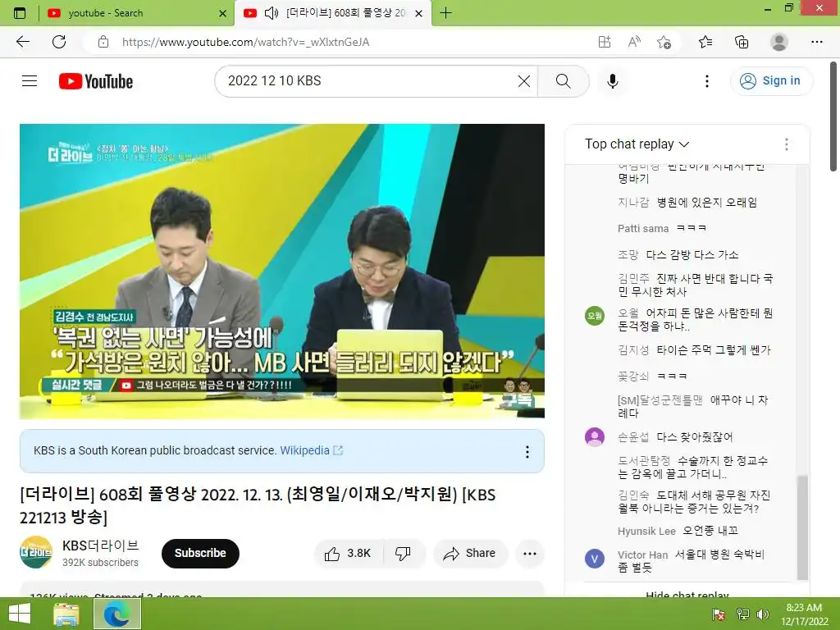Viewport: 840px width, 630px height.
Task: Close the 더라이브 video tab
Action: (x=419, y=13)
